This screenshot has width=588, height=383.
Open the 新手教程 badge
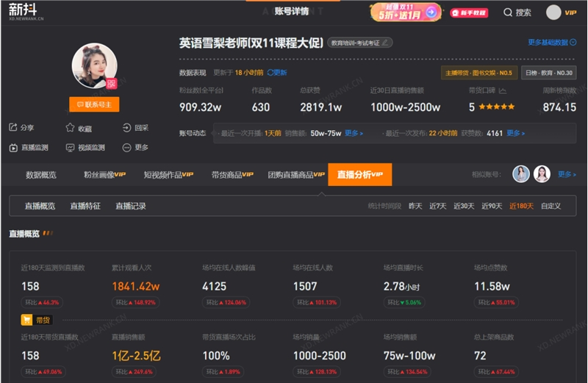click(469, 12)
